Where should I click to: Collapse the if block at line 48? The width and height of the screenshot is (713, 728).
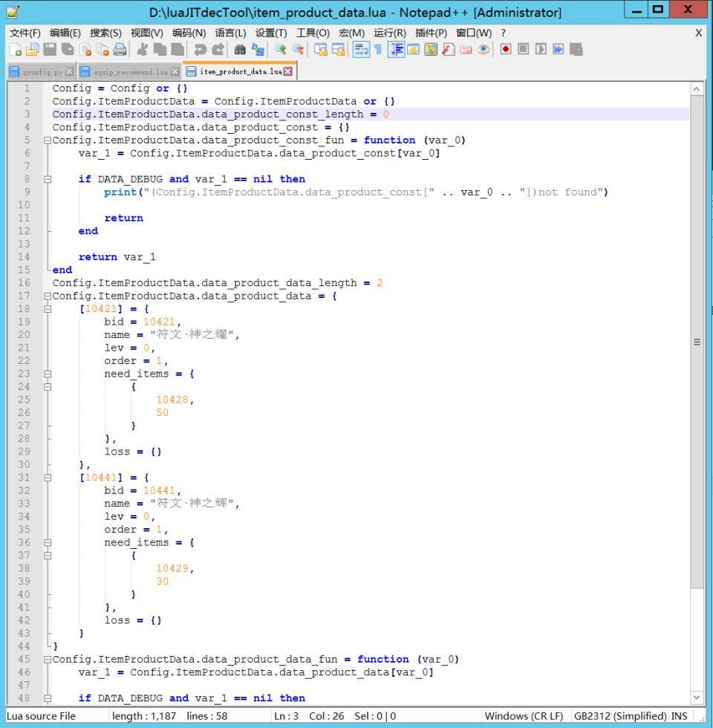pyautogui.click(x=48, y=698)
